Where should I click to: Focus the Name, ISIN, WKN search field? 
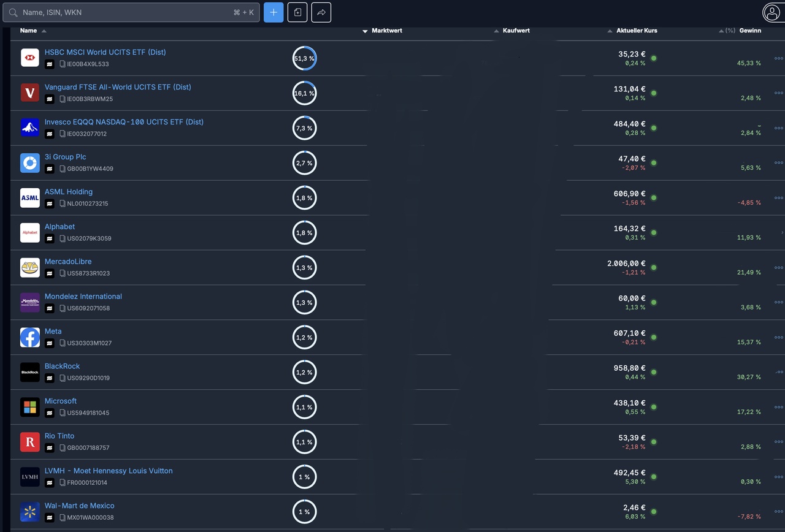click(131, 12)
